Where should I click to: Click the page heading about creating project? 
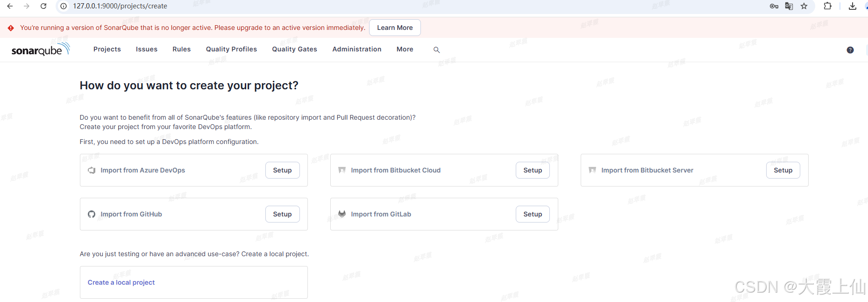click(x=189, y=86)
